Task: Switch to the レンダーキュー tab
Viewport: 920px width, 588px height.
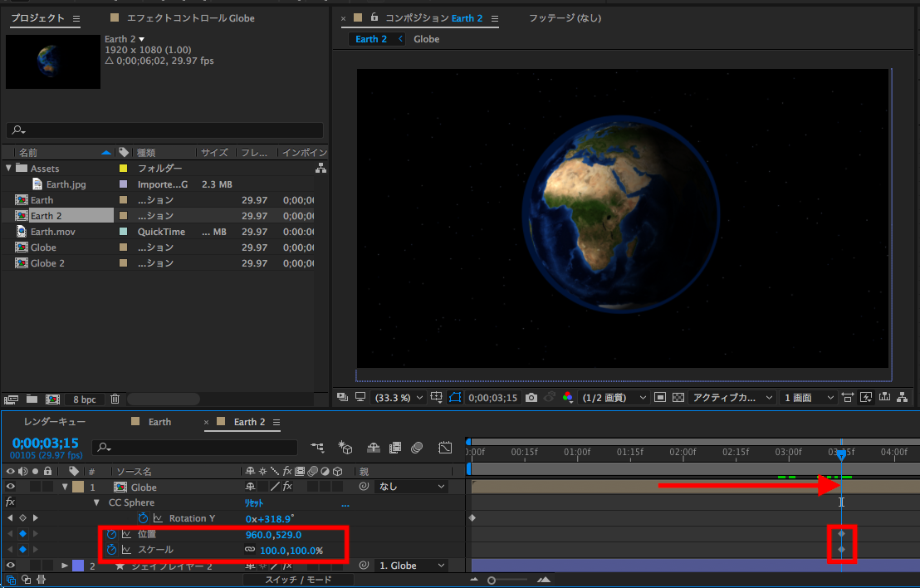Action: point(55,422)
